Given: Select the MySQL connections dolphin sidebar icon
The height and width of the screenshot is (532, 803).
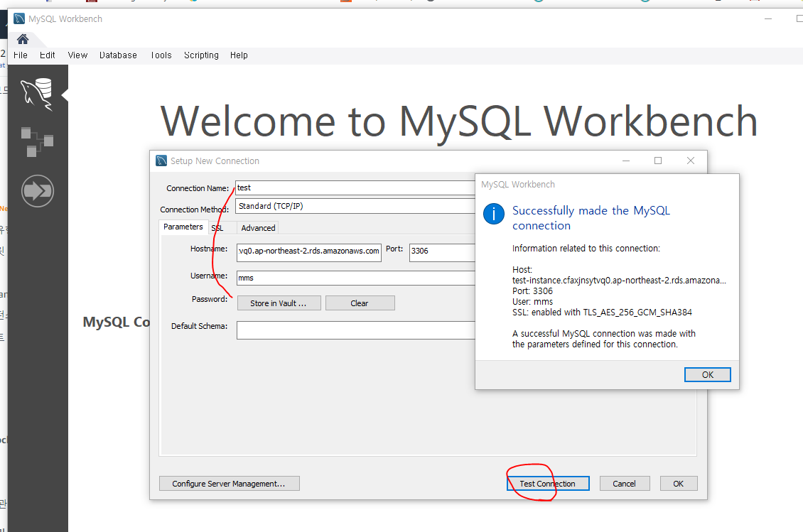Looking at the screenshot, I should pyautogui.click(x=37, y=94).
